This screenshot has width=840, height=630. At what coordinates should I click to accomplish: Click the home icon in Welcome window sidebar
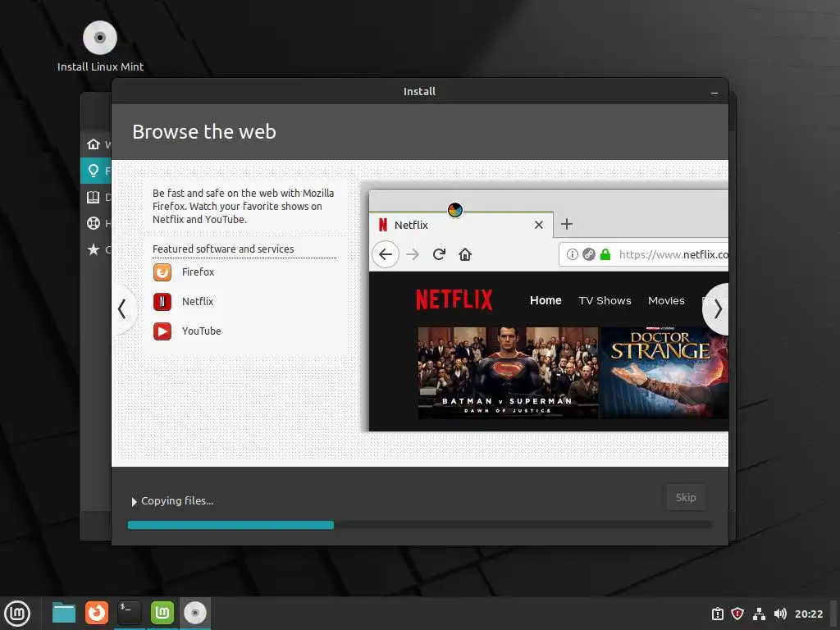click(x=94, y=144)
